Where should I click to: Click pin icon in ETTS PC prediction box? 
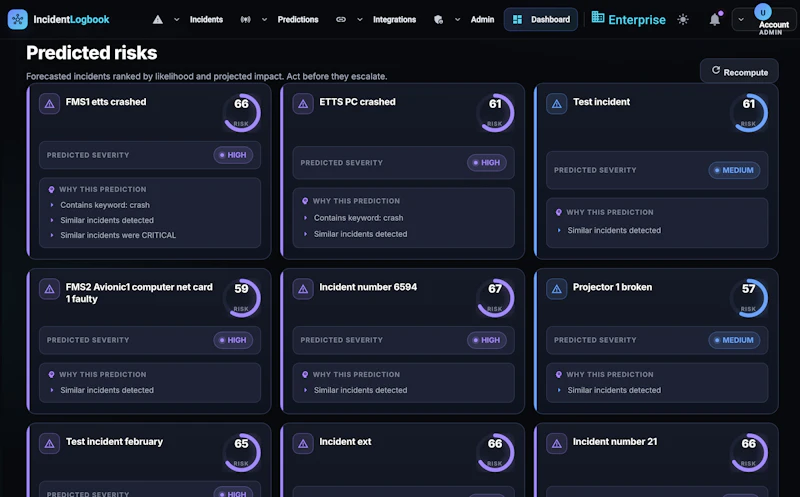305,201
